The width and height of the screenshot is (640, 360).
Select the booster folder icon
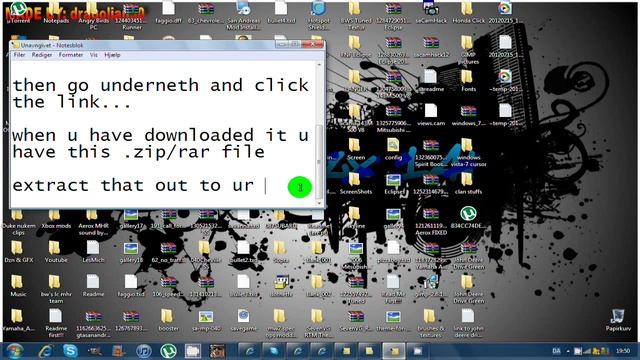coord(168,320)
